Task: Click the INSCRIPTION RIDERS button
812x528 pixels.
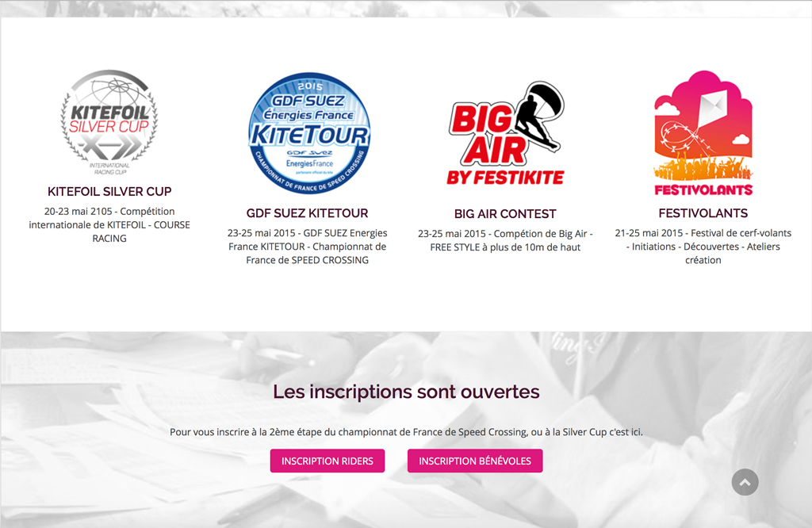Action: click(x=327, y=461)
